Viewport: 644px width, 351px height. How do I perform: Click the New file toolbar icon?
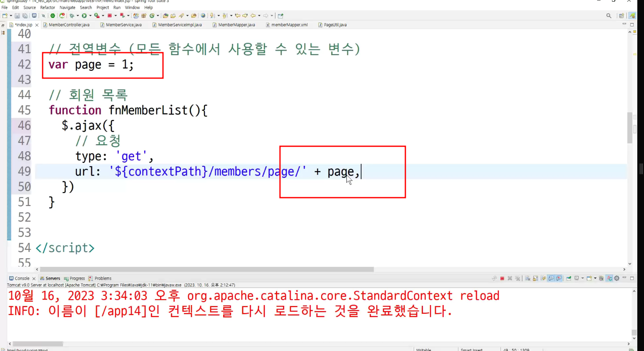[5, 16]
